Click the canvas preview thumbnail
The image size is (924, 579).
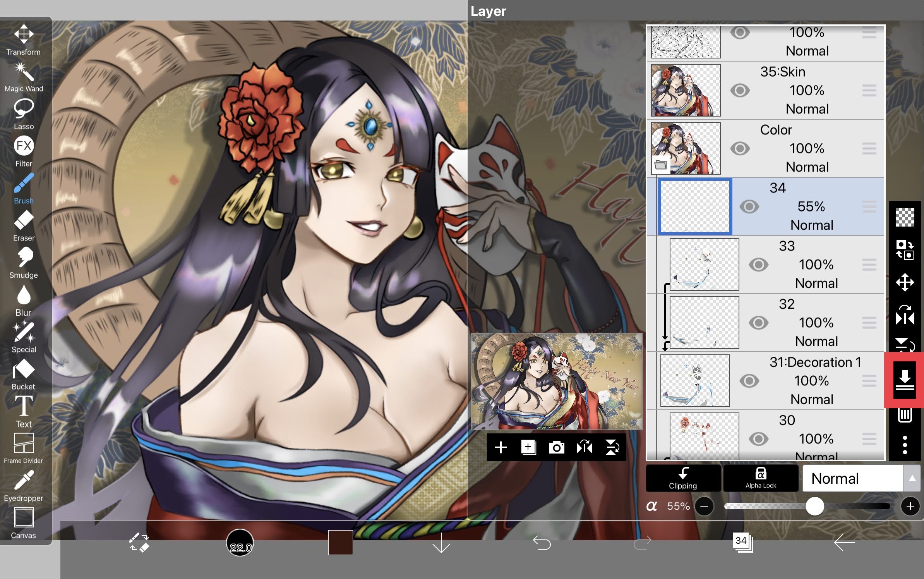click(556, 381)
